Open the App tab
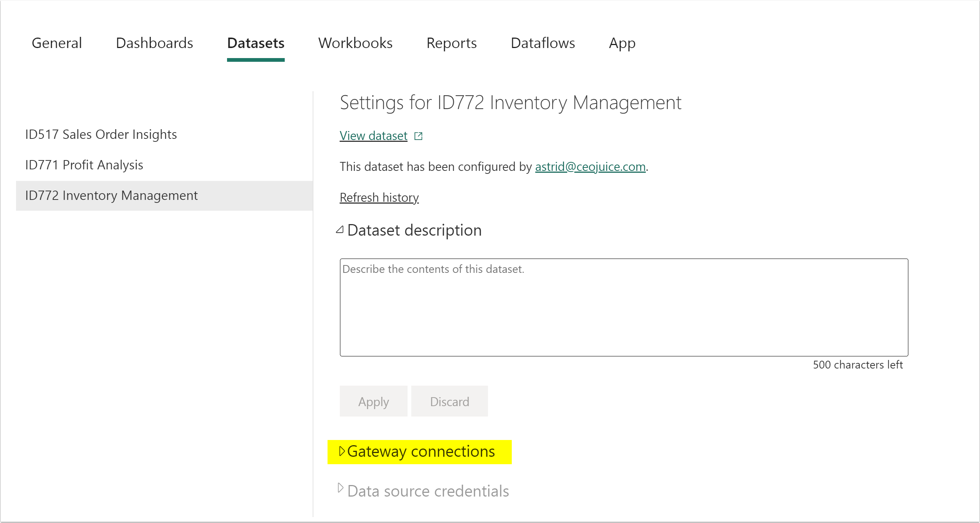The image size is (980, 523). pos(622,43)
